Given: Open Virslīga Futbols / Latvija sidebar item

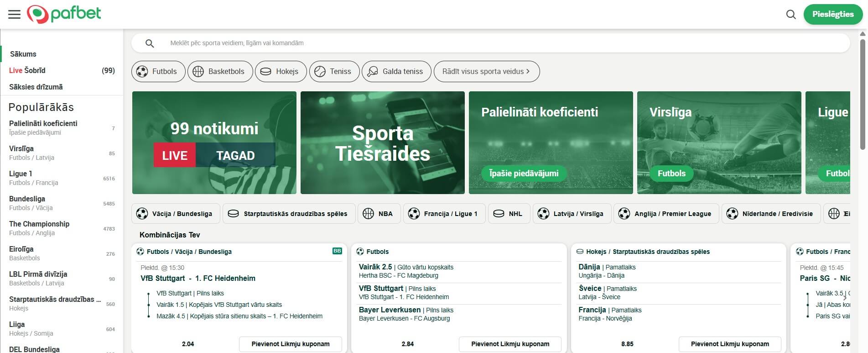Looking at the screenshot, I should pos(62,153).
